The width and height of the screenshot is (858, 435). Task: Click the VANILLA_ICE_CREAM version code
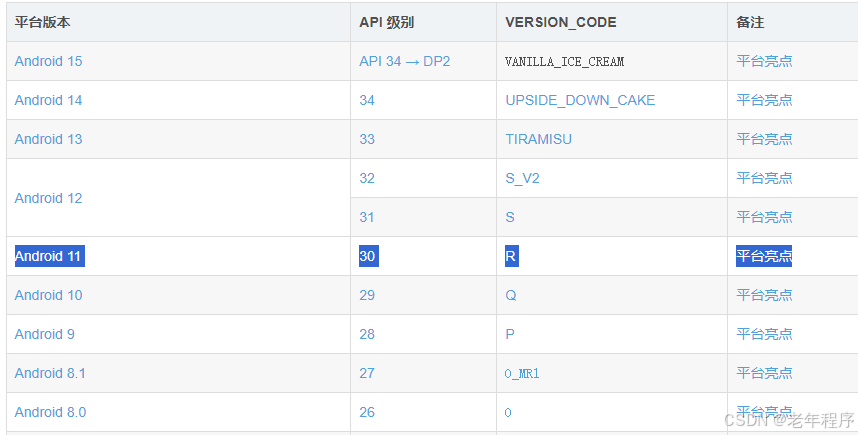coord(564,61)
